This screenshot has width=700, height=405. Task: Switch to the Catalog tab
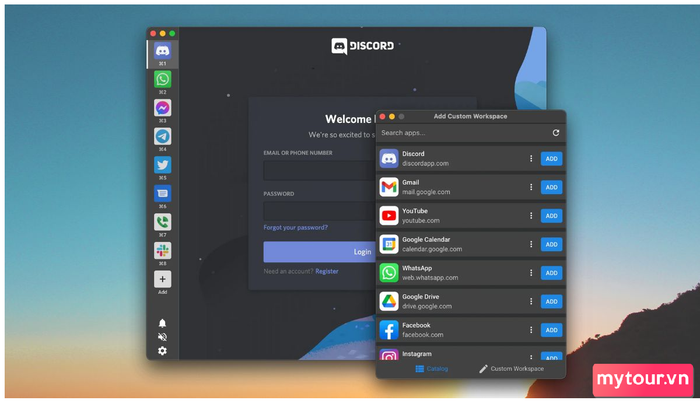432,369
